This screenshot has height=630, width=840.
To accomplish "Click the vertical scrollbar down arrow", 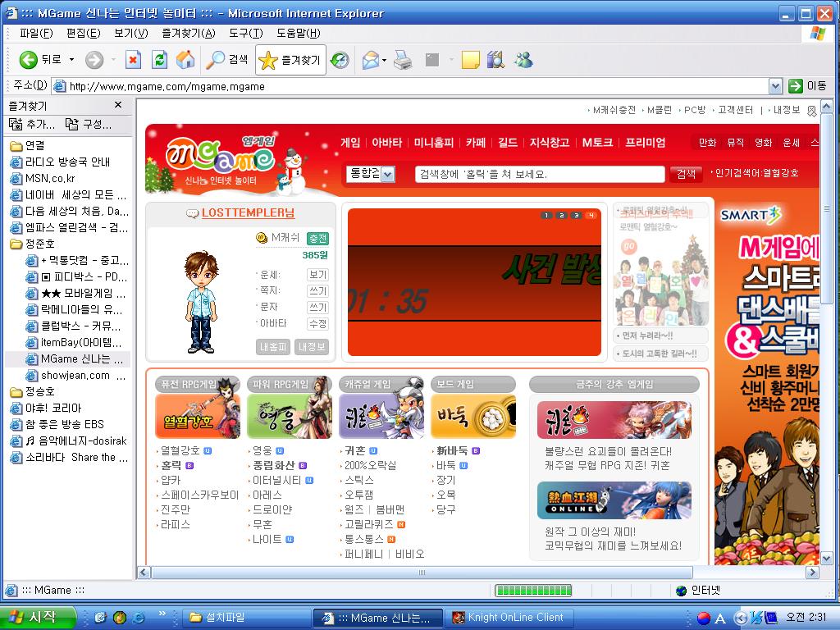I will 827,559.
